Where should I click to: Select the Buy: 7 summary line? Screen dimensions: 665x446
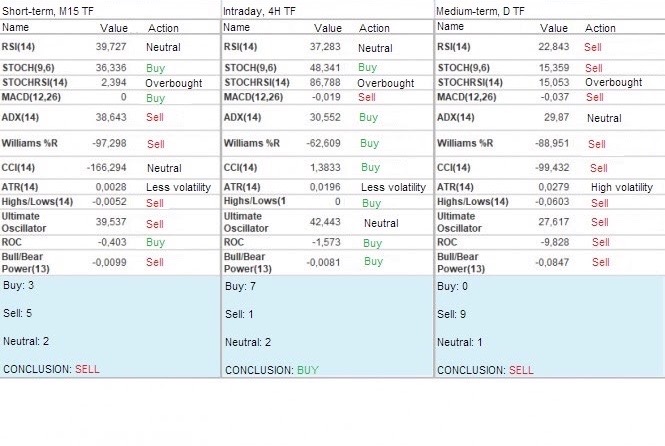239,287
